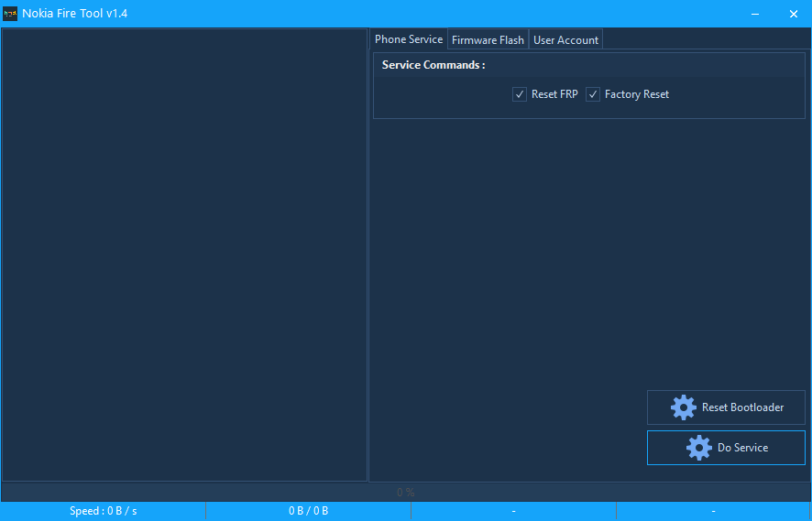
Task: Close the Nokia Fire Tool window
Action: [794, 14]
